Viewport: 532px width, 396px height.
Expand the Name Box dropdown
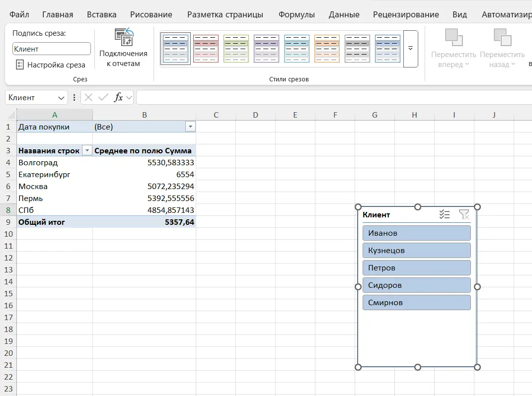click(62, 98)
